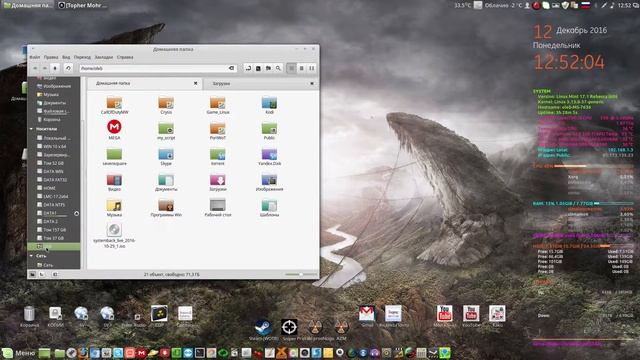The width and height of the screenshot is (640, 360).
Task: Switch to list view
Action: [x=302, y=68]
